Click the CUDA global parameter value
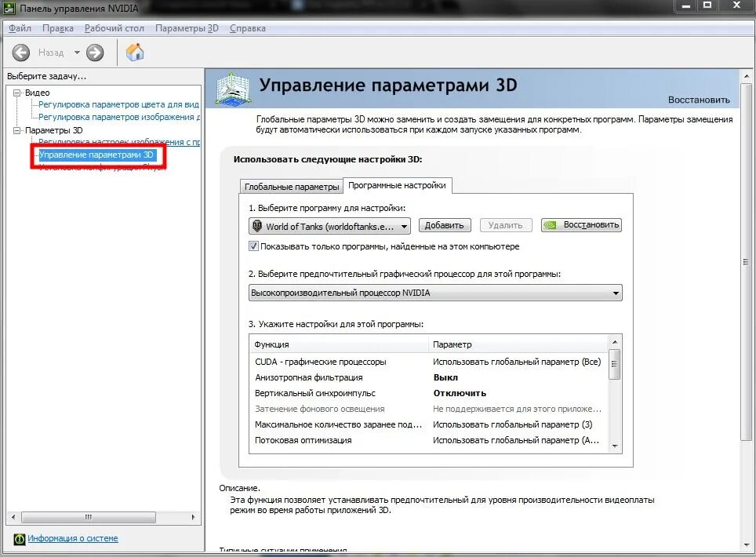The width and height of the screenshot is (756, 557). (517, 362)
